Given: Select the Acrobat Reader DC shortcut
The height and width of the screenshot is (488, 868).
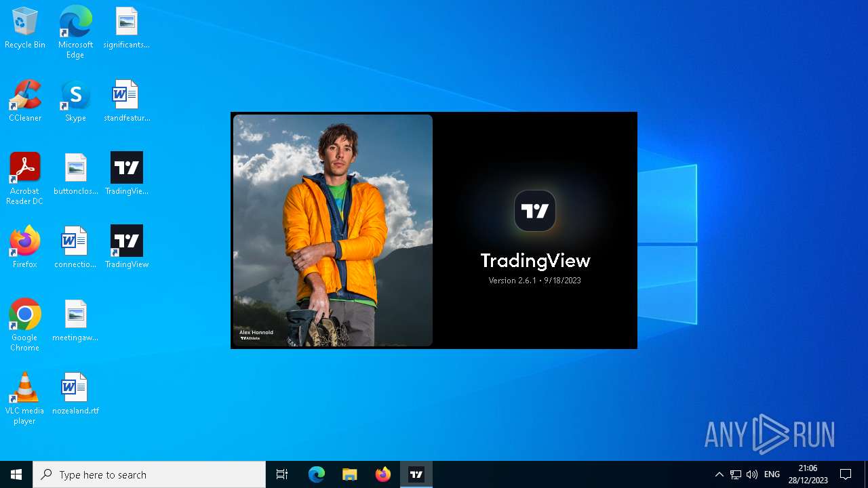Looking at the screenshot, I should point(25,178).
